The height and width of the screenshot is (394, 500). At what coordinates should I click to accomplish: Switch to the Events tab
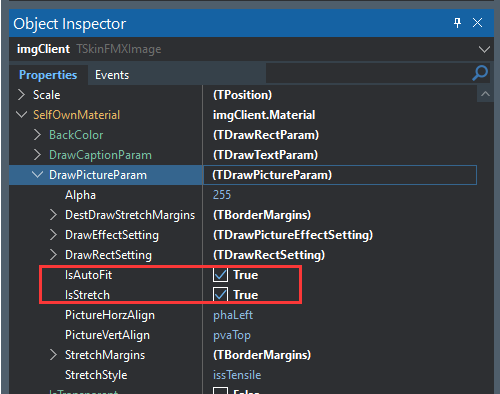(112, 75)
